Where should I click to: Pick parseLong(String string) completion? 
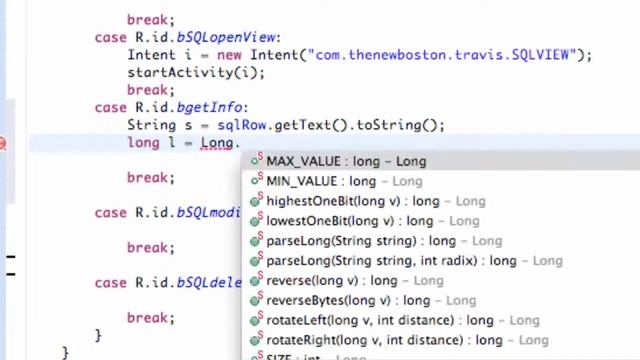(x=441, y=241)
